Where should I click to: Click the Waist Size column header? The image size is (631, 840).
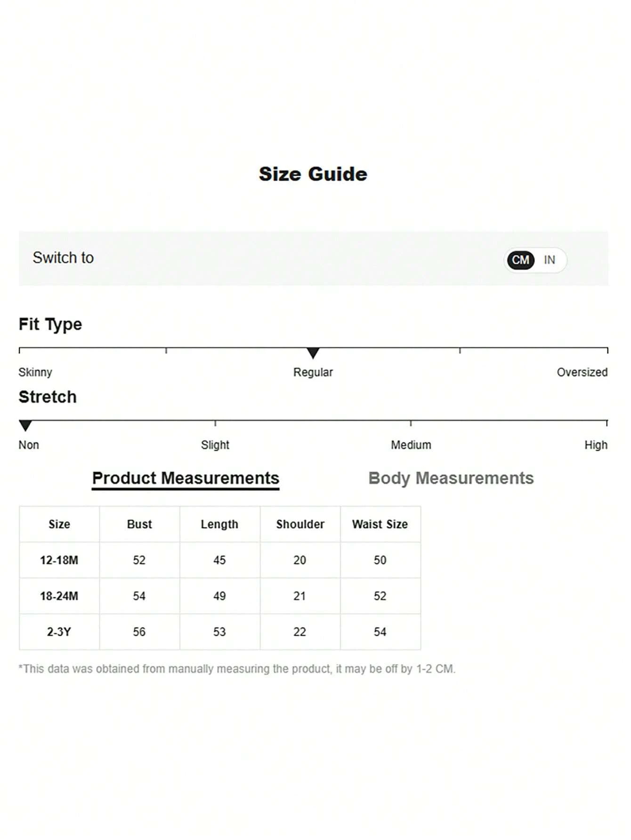point(380,524)
